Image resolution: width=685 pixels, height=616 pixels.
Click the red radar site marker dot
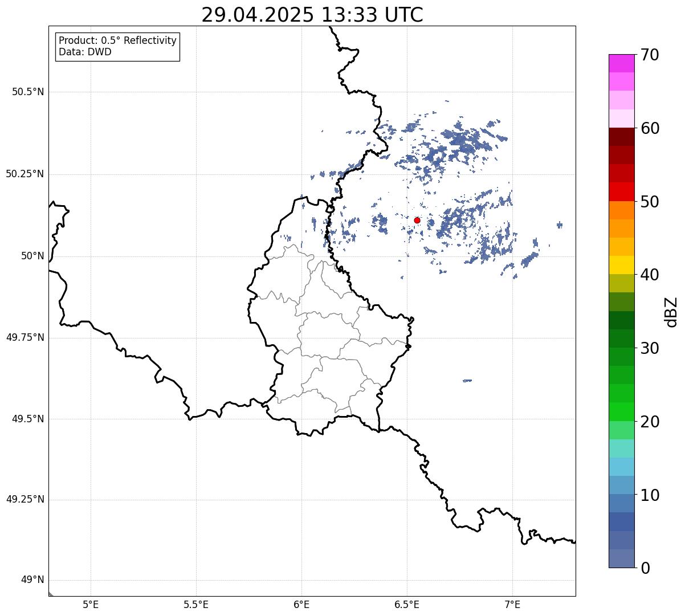click(417, 220)
